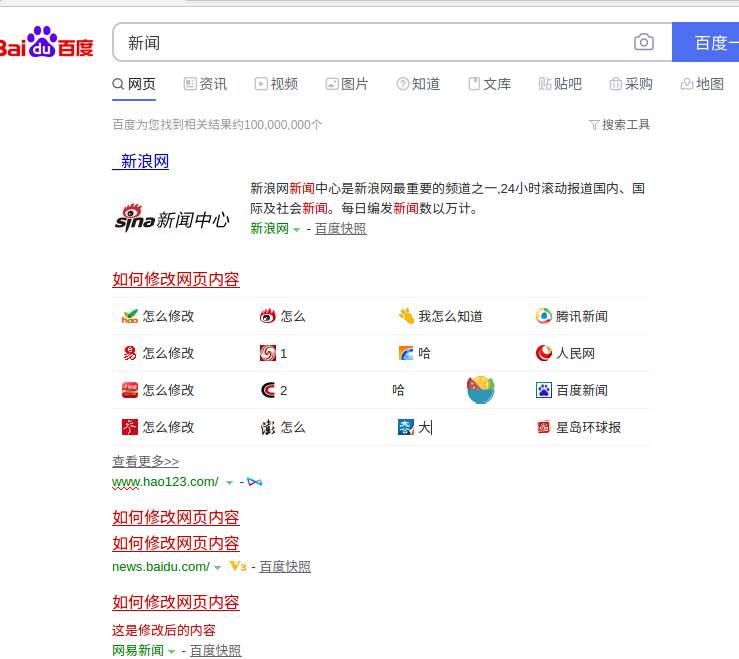Click the red figure icon in fourth row

(130, 427)
